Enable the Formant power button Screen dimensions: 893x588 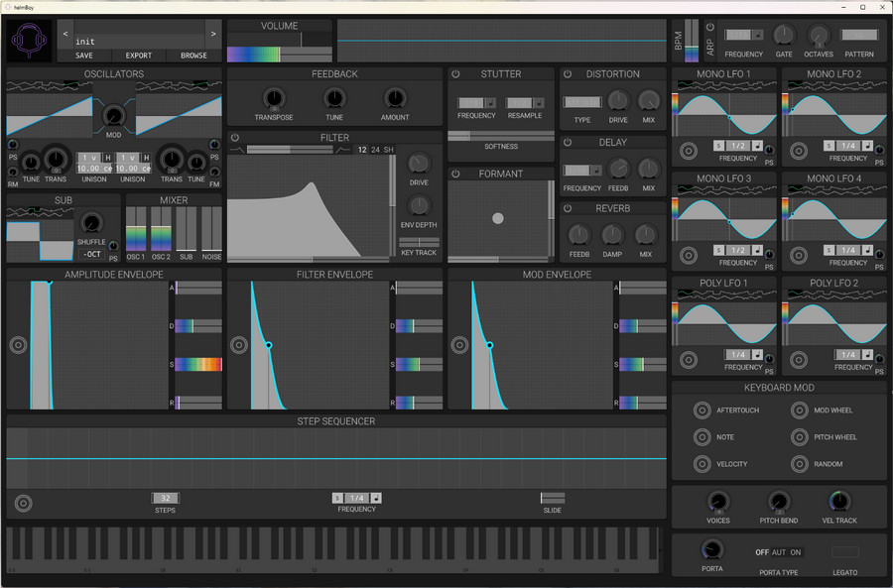[455, 174]
